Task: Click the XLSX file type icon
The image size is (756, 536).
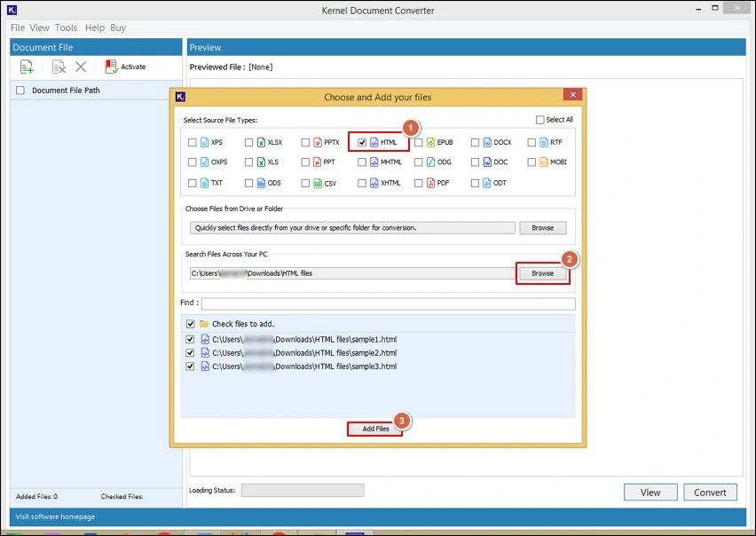Action: pos(261,142)
